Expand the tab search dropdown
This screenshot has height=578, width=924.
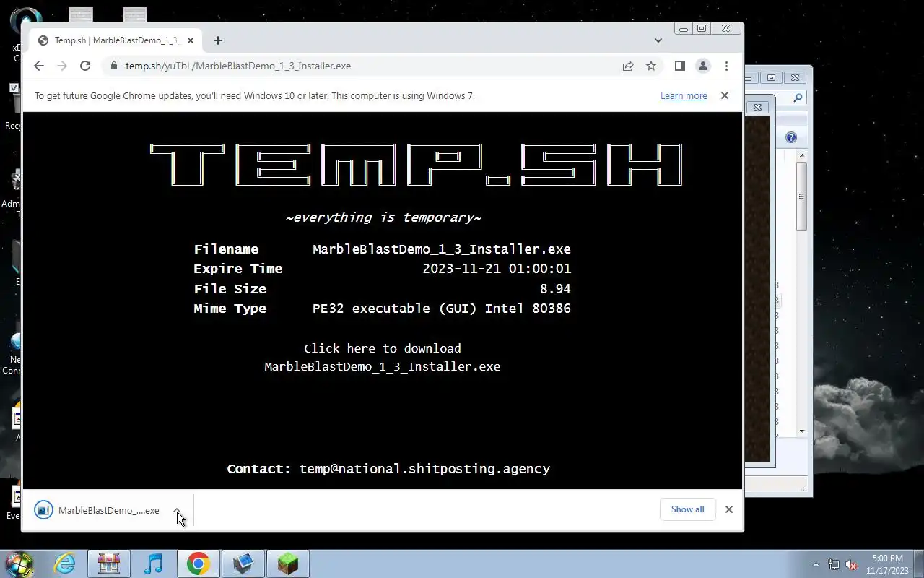pos(658,40)
